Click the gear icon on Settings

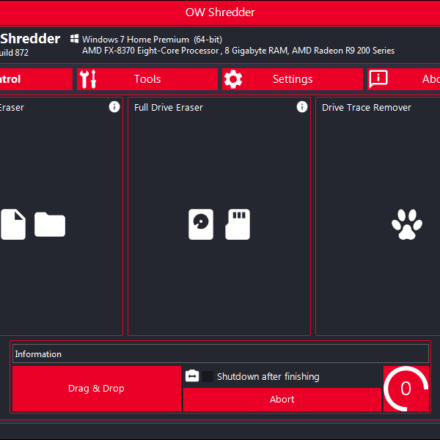click(233, 79)
